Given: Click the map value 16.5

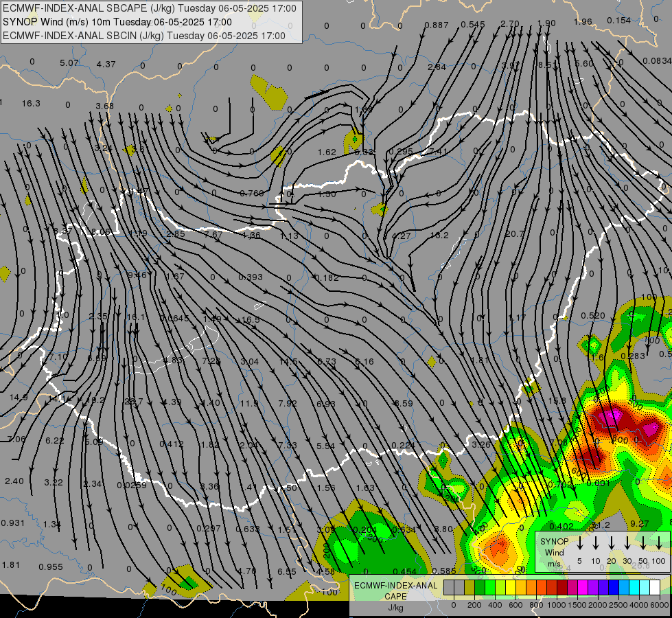Looking at the screenshot, I should pos(251,319).
